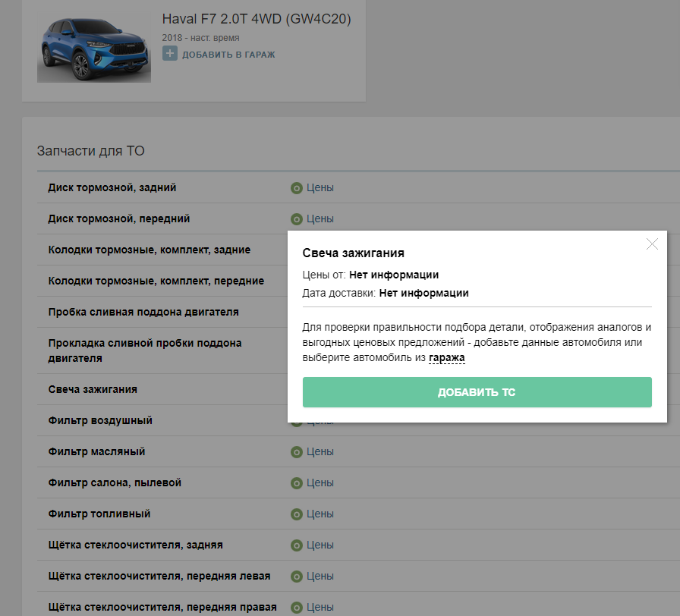Open the гаража link in popup
This screenshot has width=680, height=616.
pyautogui.click(x=447, y=357)
